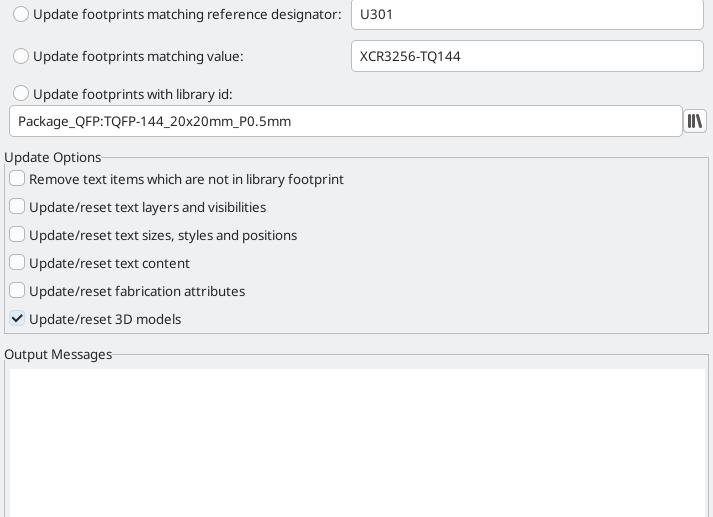
Task: Click the 'Update Options' group heading
Action: pos(53,157)
